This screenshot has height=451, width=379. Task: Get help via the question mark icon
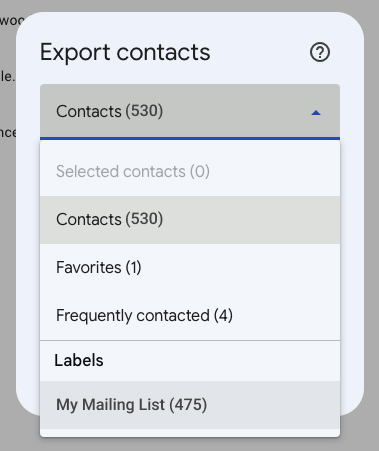pos(320,52)
